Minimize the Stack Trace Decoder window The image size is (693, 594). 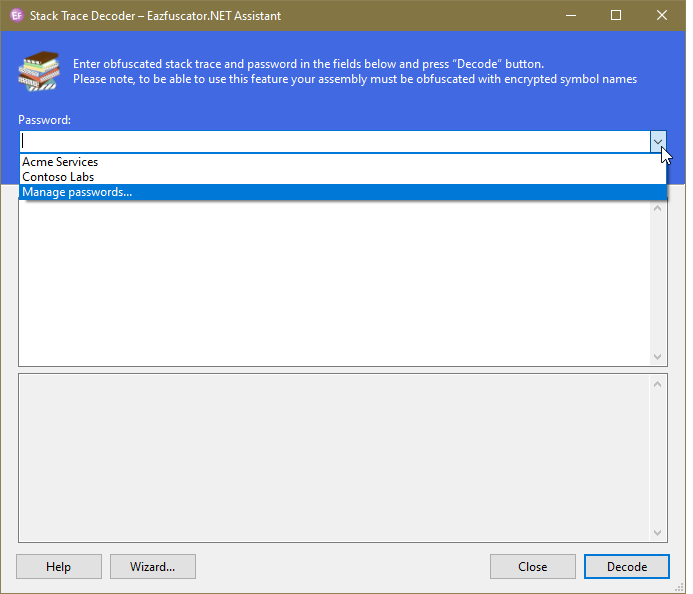click(x=571, y=15)
